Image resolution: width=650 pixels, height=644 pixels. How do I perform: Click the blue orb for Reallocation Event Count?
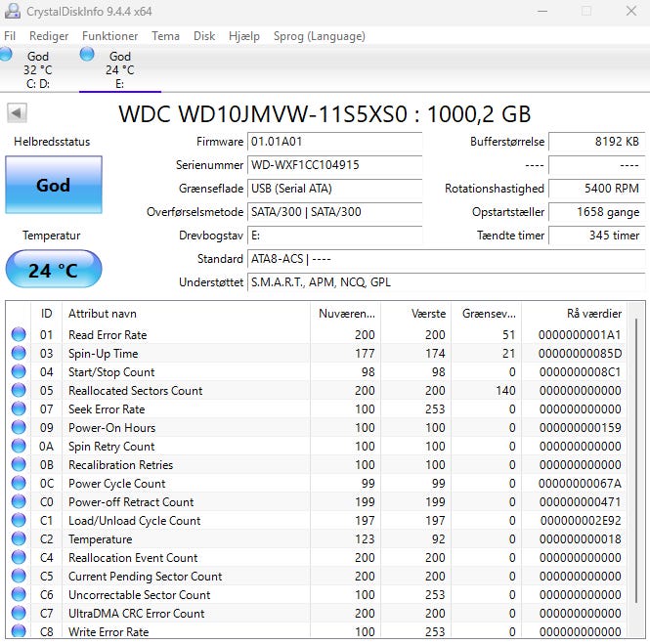[x=19, y=557]
